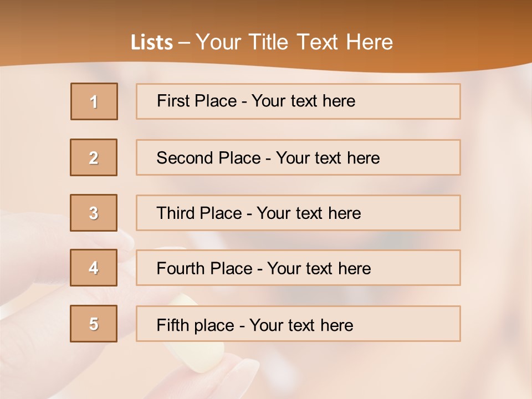Select the number 2 box
The image size is (532, 399).
94,157
